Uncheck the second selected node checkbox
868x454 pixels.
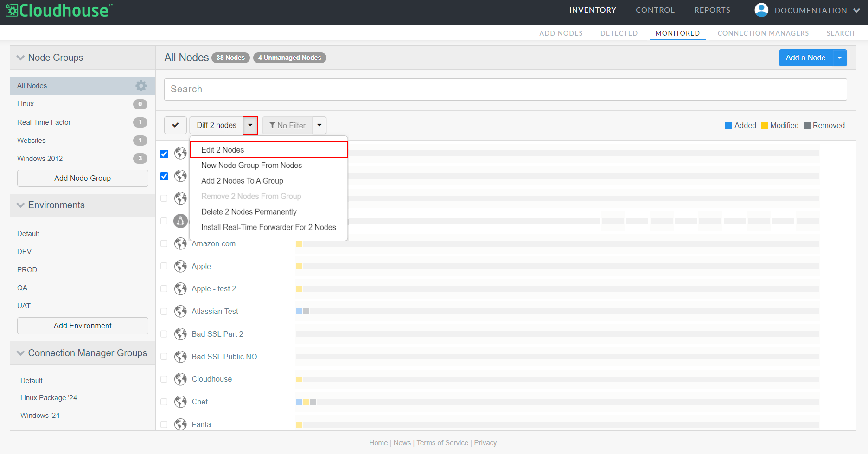click(164, 176)
